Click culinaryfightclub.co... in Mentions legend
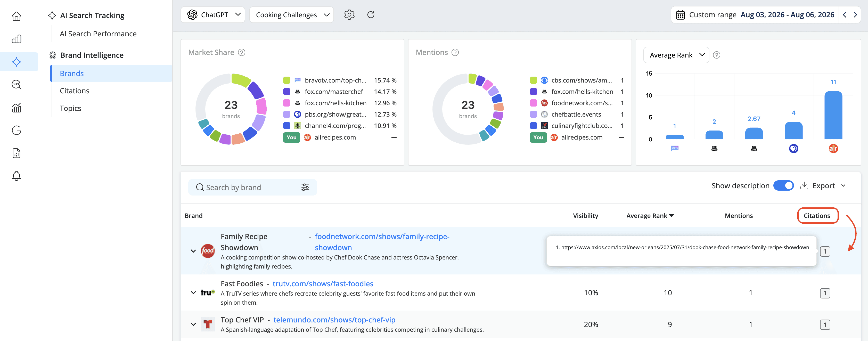The height and width of the screenshot is (341, 868). point(582,126)
